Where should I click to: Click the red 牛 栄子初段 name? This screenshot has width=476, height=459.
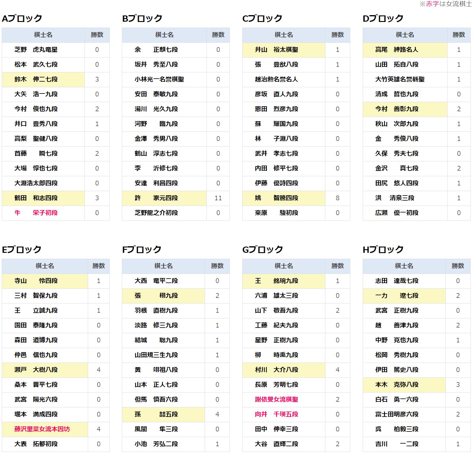point(36,213)
